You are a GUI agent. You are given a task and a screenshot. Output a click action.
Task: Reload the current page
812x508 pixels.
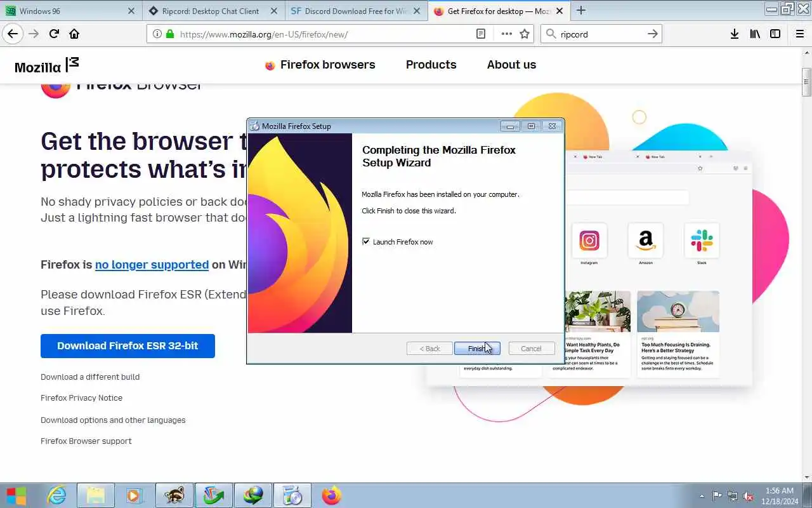coord(54,34)
